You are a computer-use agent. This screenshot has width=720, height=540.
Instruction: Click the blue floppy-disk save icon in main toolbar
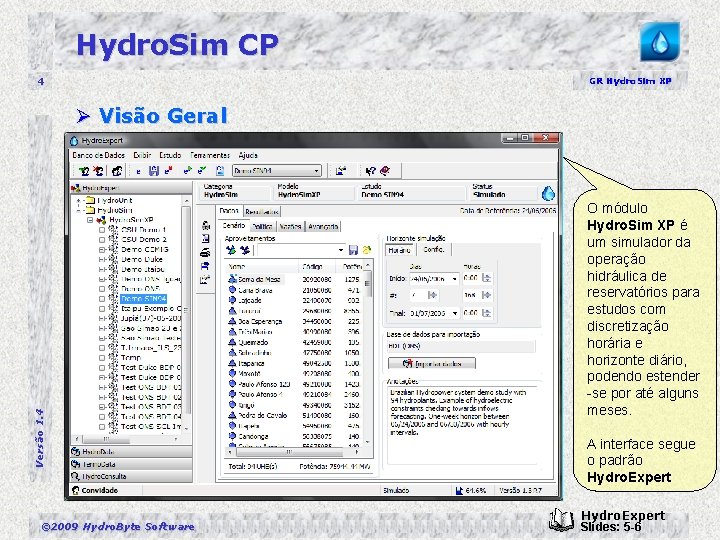point(154,171)
